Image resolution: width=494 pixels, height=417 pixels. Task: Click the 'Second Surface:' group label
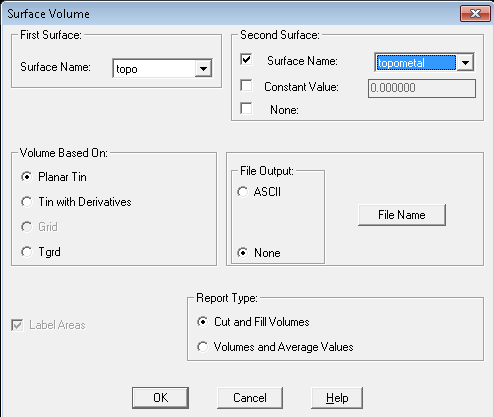tap(280, 35)
